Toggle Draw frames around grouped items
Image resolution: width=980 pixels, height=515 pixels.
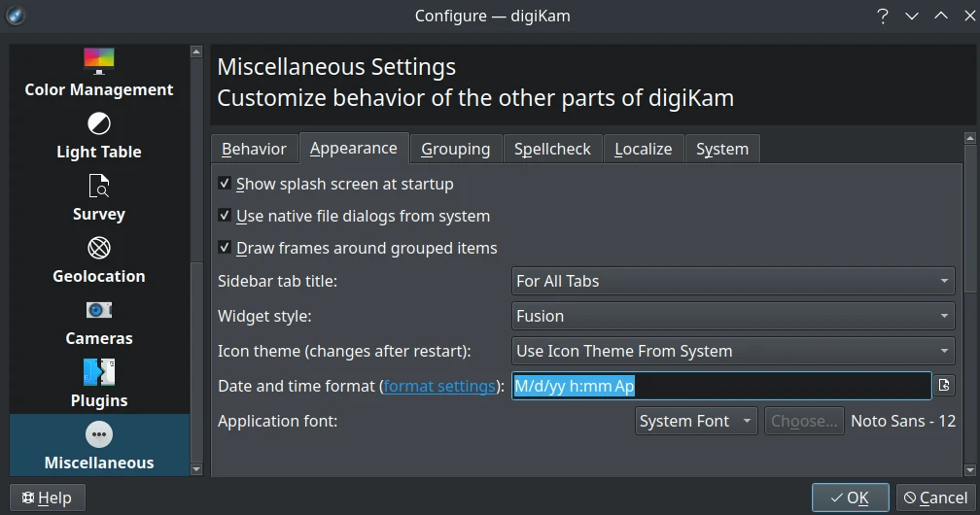(225, 248)
